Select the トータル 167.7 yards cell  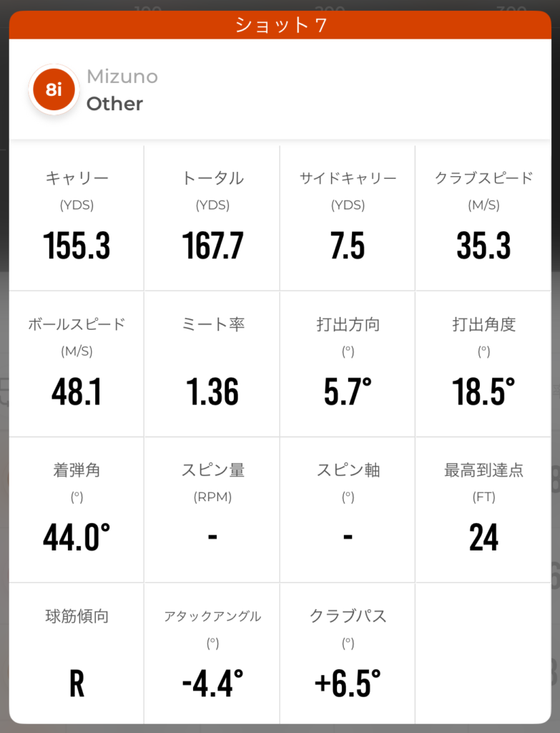click(212, 218)
